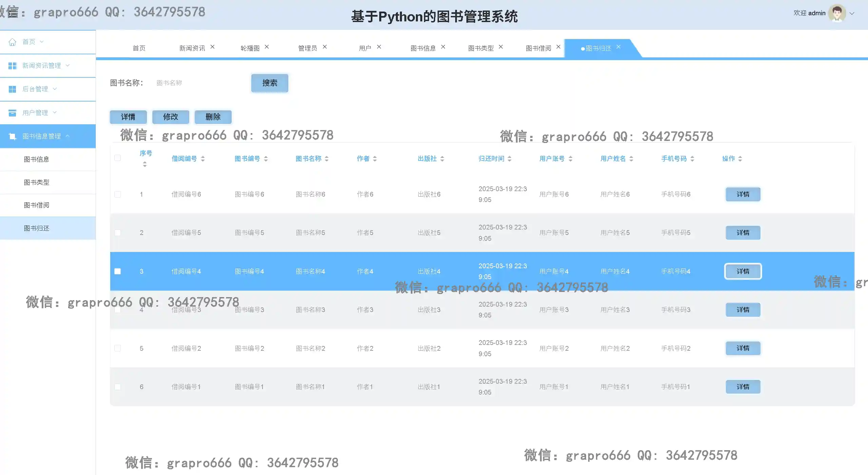Open the admin account dropdown arrow
Viewport: 868px width, 475px height.
(x=852, y=14)
